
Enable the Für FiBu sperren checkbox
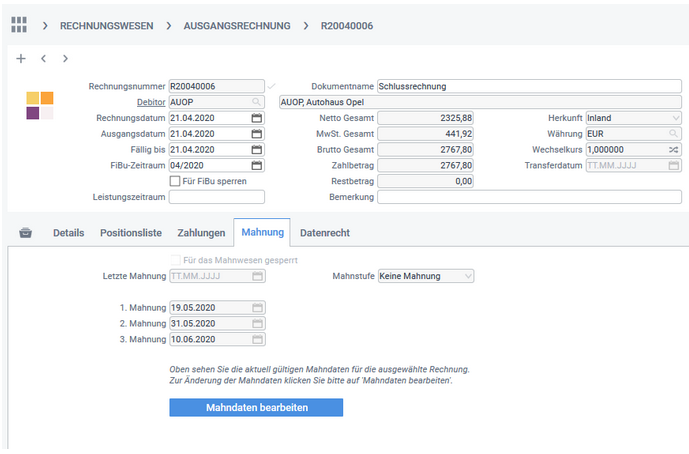pos(176,181)
